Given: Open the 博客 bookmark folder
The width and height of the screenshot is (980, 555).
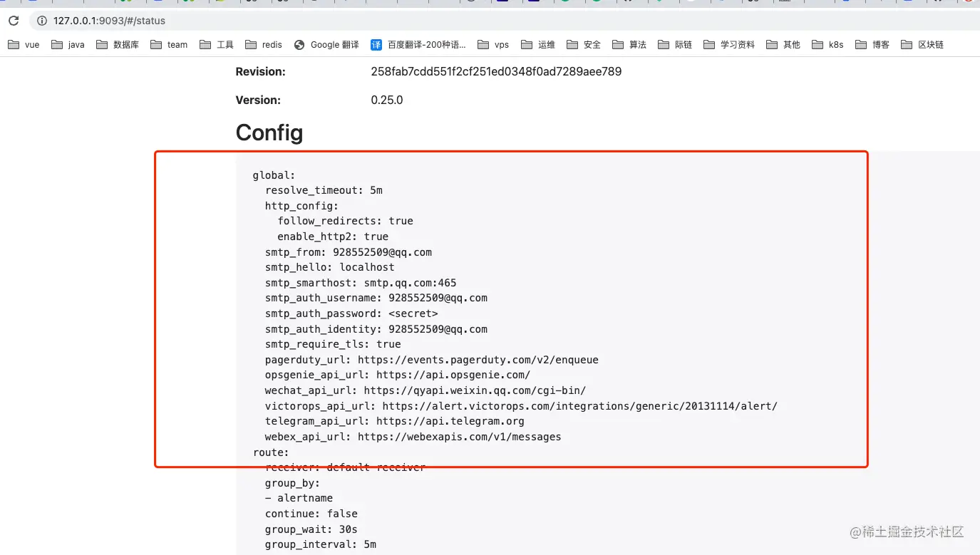Looking at the screenshot, I should tap(872, 44).
